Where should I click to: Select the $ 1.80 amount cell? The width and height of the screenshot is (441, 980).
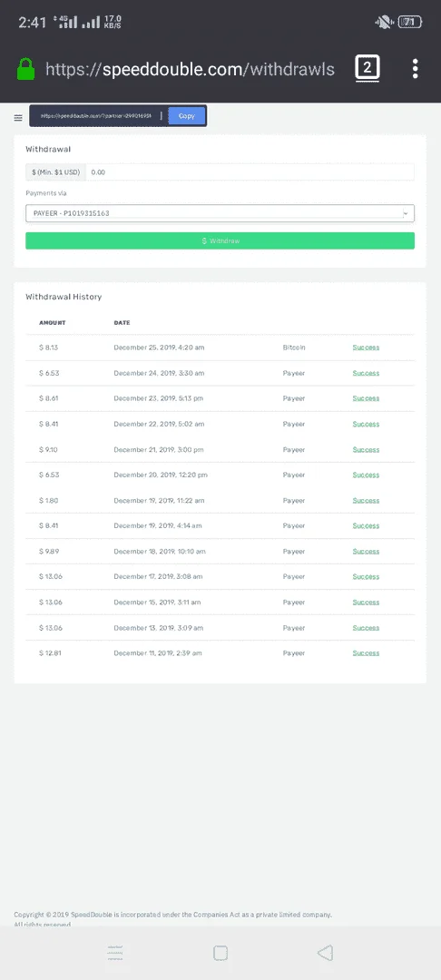point(48,501)
